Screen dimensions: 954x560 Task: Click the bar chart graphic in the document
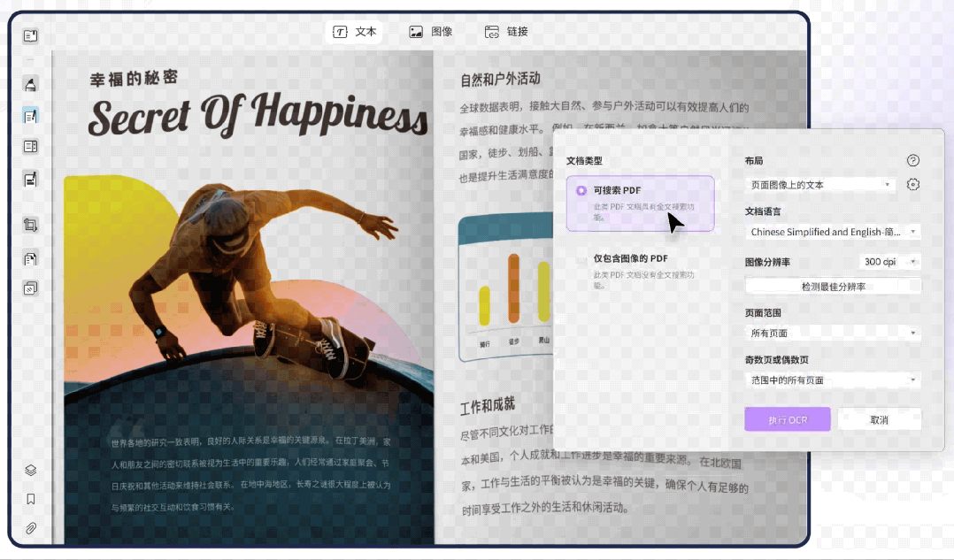coord(505,288)
